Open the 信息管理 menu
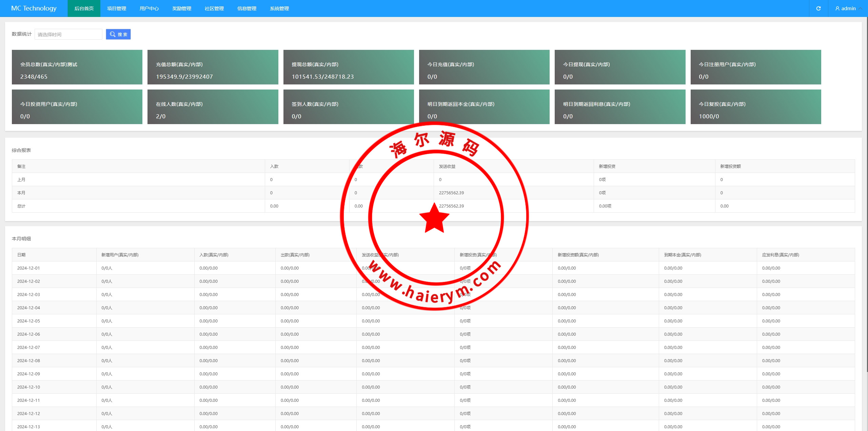This screenshot has height=431, width=868. [246, 8]
